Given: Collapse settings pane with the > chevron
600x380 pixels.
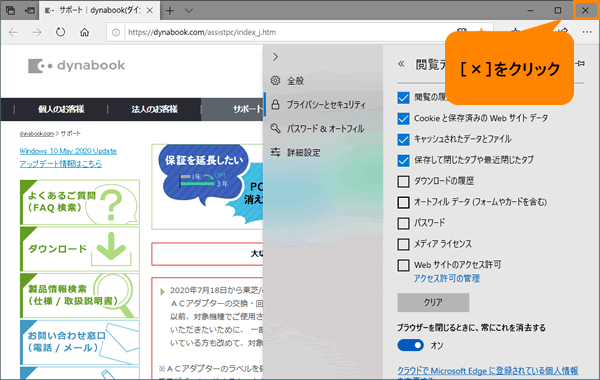Looking at the screenshot, I should click(x=276, y=57).
